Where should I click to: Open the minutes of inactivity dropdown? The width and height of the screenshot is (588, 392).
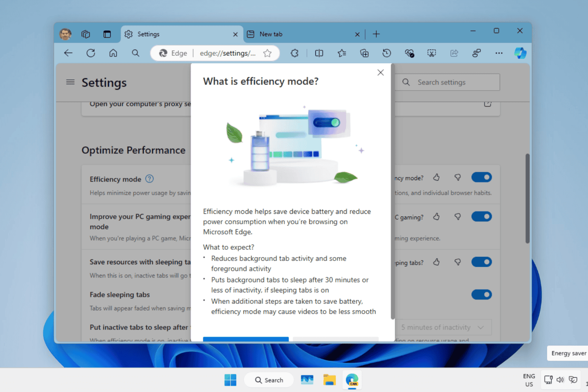pos(443,327)
